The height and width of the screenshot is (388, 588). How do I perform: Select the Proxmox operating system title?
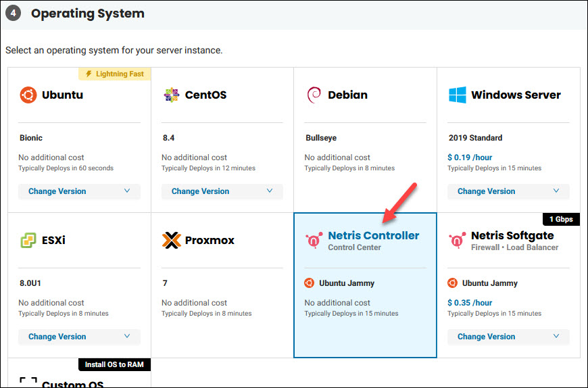coord(210,240)
